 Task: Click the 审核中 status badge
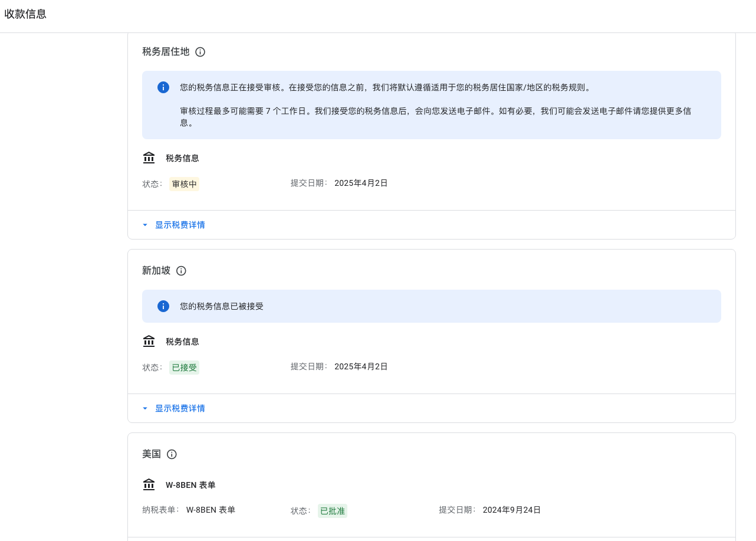tap(184, 183)
